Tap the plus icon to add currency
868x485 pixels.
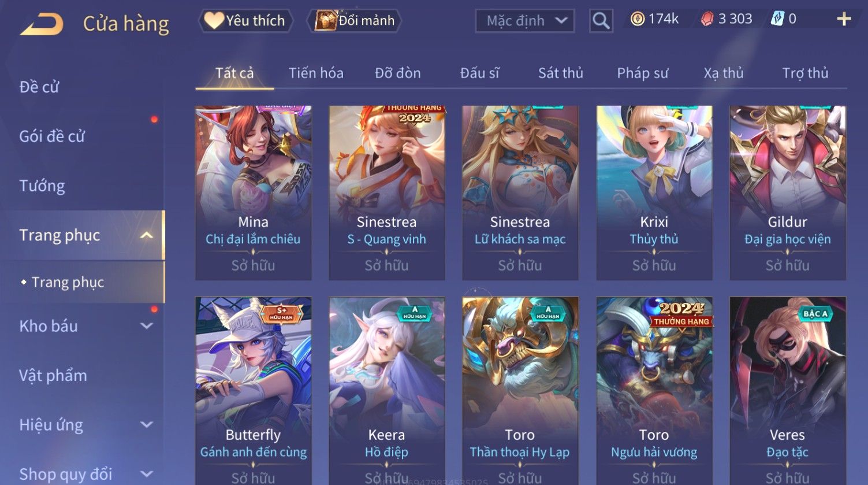point(844,20)
